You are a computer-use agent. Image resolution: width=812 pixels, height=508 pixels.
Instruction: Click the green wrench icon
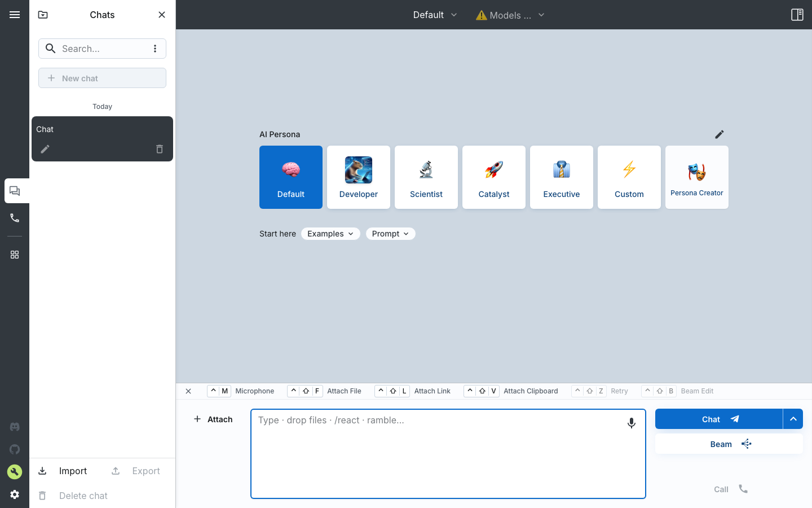15,472
